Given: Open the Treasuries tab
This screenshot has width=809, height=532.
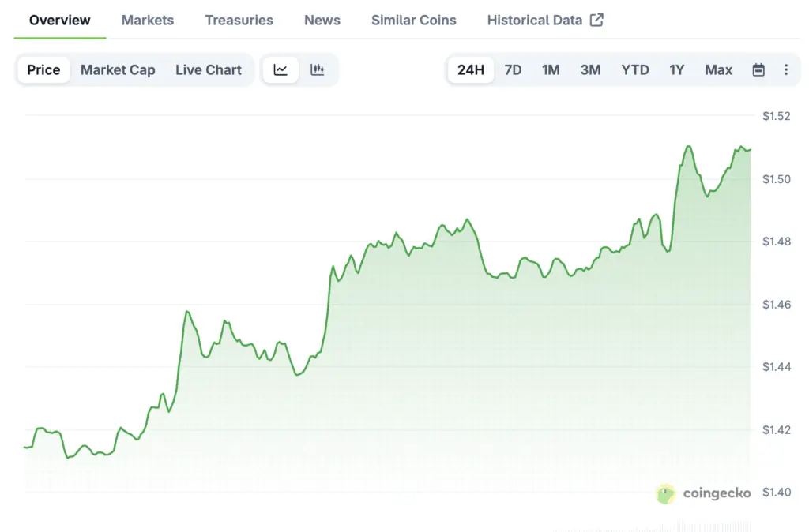Looking at the screenshot, I should pos(239,20).
